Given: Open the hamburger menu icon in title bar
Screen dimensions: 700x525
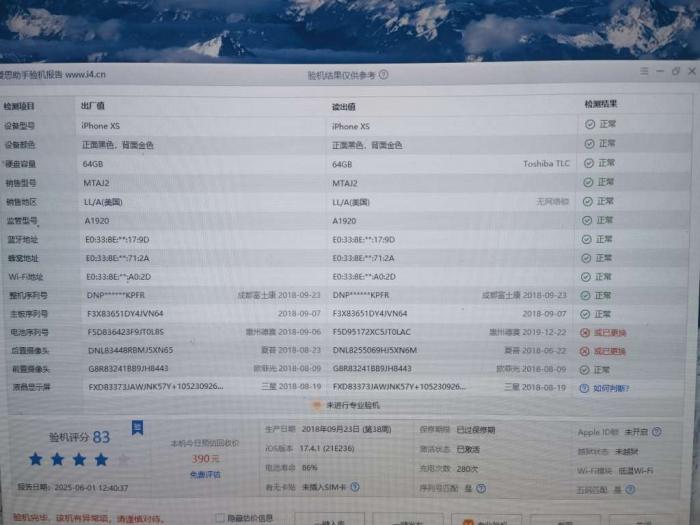Looking at the screenshot, I should tap(644, 71).
